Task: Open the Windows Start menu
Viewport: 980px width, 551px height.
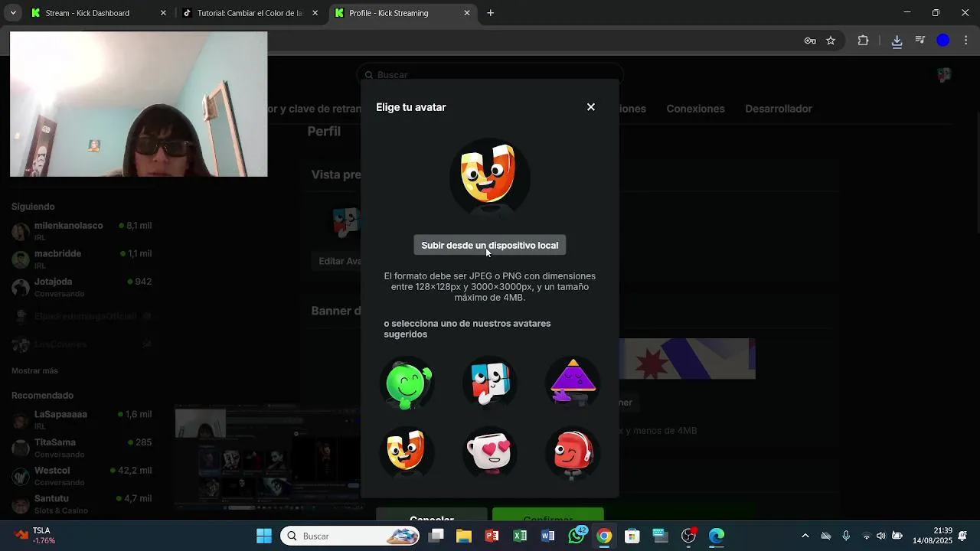Action: pos(264,536)
